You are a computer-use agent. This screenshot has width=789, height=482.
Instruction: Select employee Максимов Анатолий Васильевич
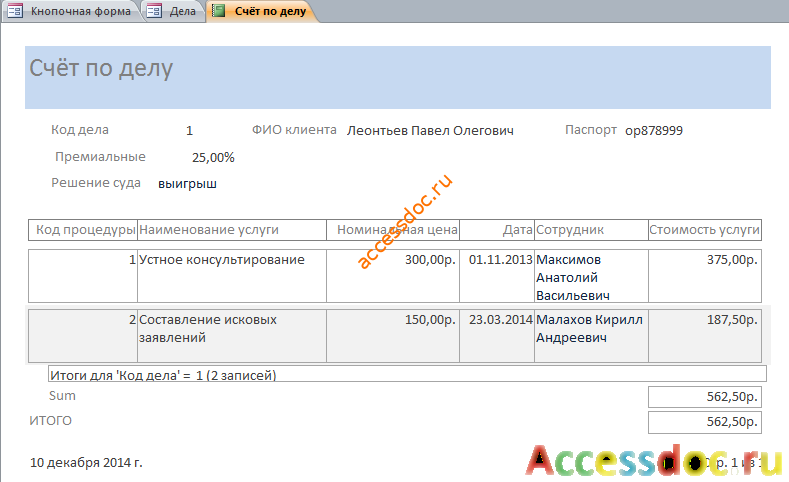click(591, 276)
